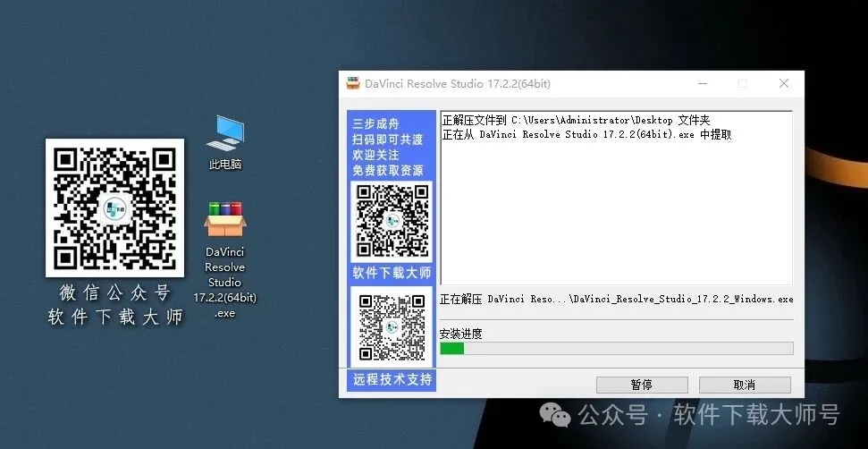Select the DaVinci Resolve Studio 17.2.2(64bit).exe desktop icon
Image resolution: width=868 pixels, height=449 pixels.
[x=224, y=260]
